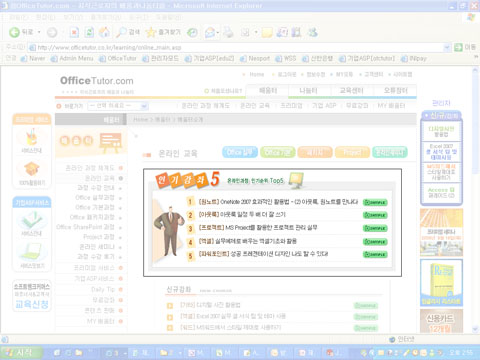Click the Windows Start button
This screenshot has height=360, width=480.
(22, 352)
